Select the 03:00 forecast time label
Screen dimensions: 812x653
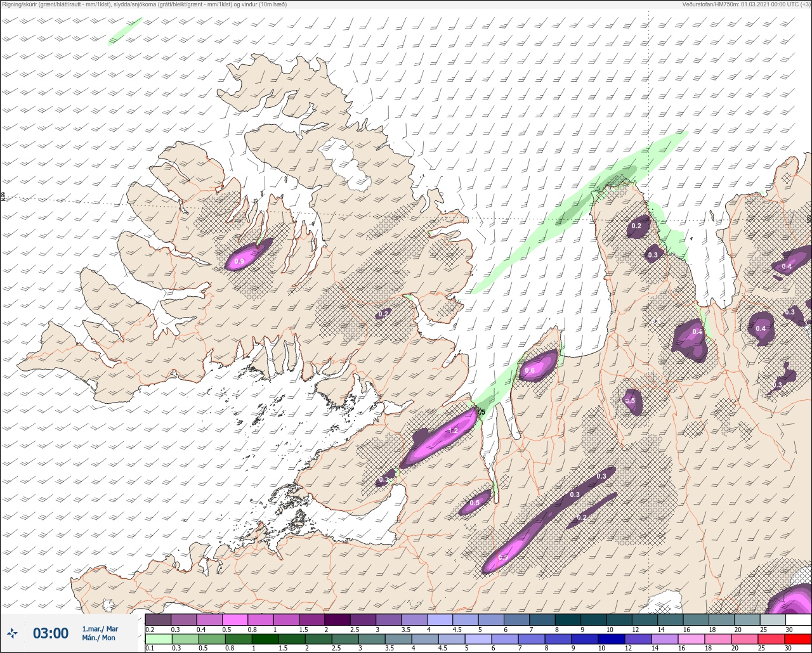pyautogui.click(x=51, y=633)
